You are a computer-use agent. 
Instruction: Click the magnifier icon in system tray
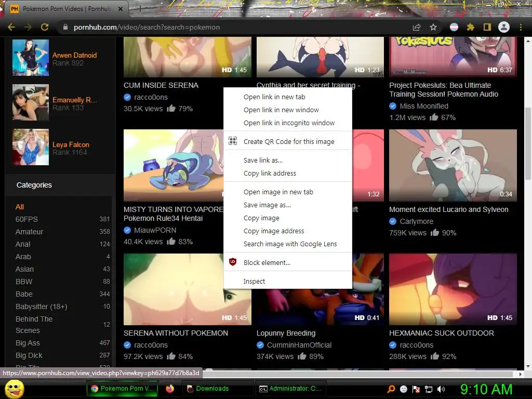(391, 389)
